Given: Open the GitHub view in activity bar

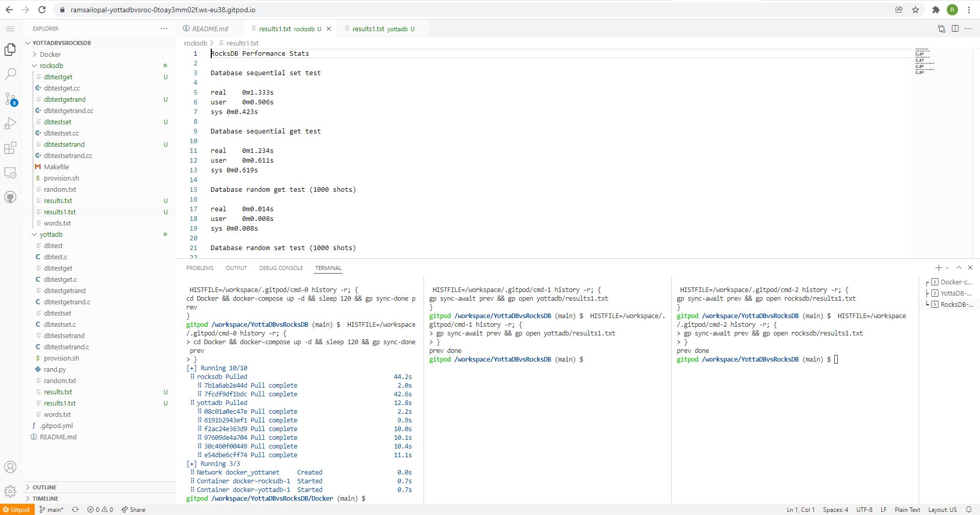Looking at the screenshot, I should tap(10, 197).
